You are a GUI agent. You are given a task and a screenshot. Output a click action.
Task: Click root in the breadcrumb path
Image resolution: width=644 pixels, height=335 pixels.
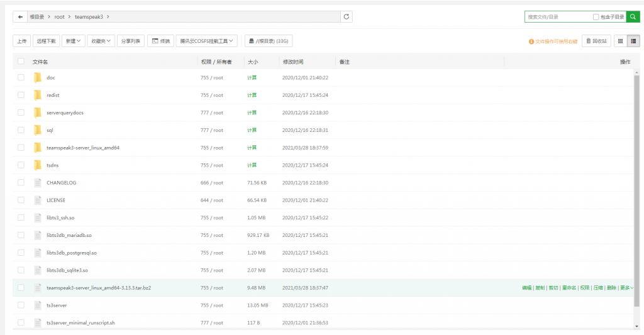[60, 17]
